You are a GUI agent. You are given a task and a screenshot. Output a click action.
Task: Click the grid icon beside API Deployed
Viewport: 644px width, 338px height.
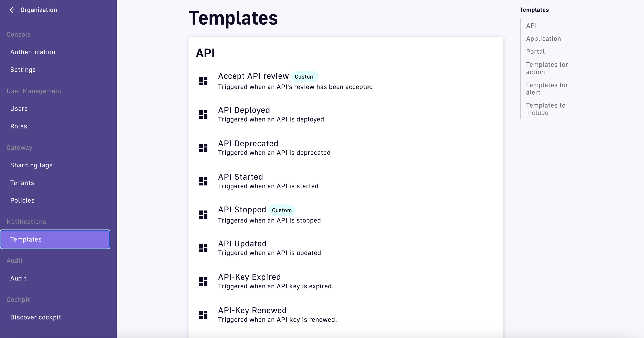pos(203,115)
